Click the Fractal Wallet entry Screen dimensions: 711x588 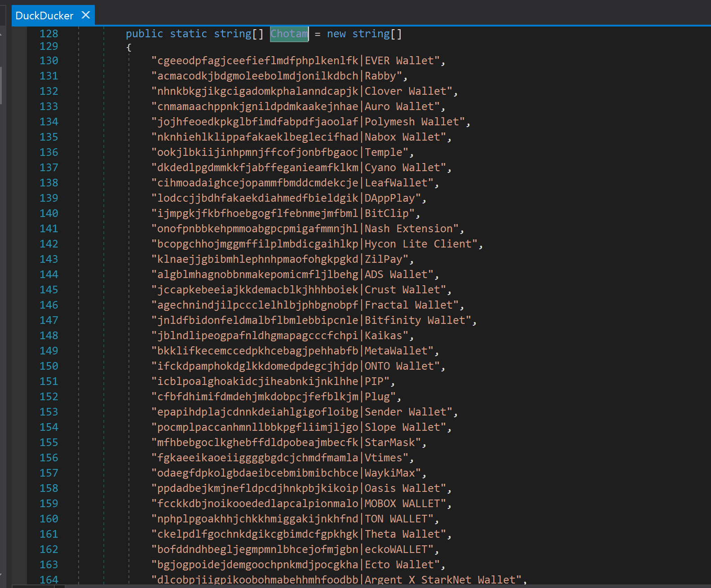(x=308, y=305)
